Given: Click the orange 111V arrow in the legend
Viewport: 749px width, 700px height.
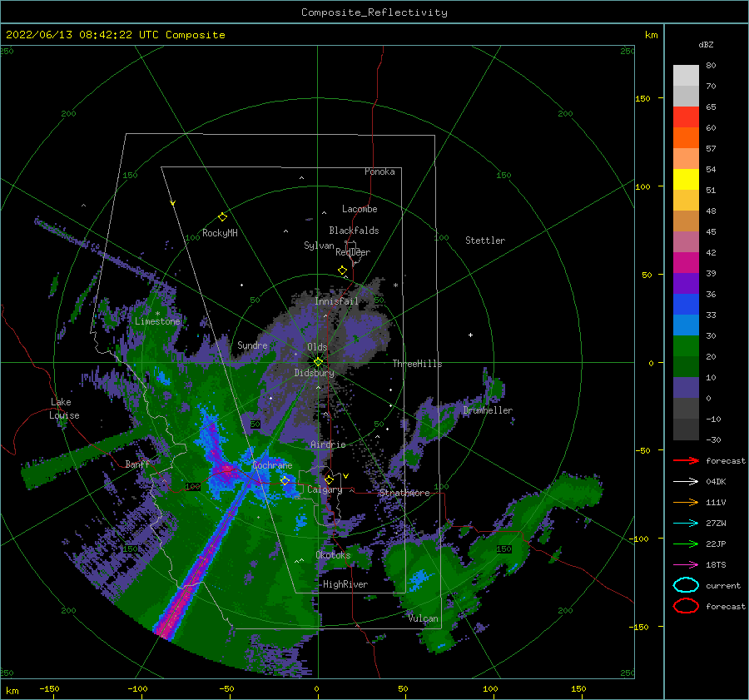Looking at the screenshot, I should point(686,502).
